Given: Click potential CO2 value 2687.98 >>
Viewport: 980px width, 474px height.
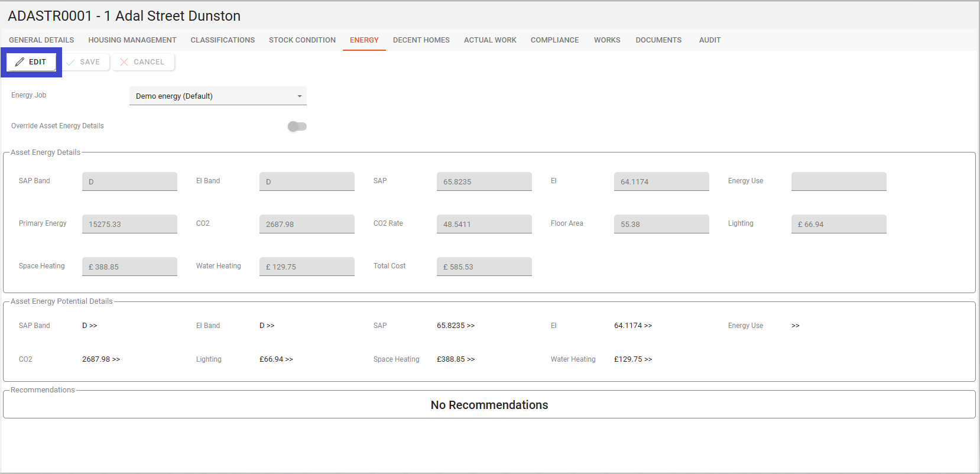Looking at the screenshot, I should coord(101,359).
